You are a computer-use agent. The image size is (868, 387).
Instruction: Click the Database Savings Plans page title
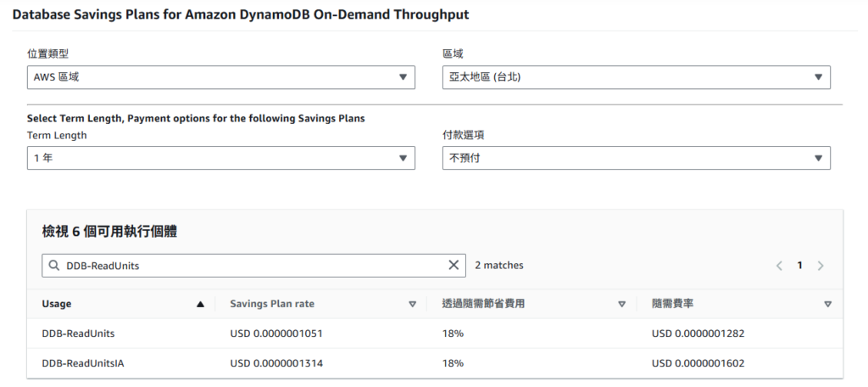pos(240,15)
